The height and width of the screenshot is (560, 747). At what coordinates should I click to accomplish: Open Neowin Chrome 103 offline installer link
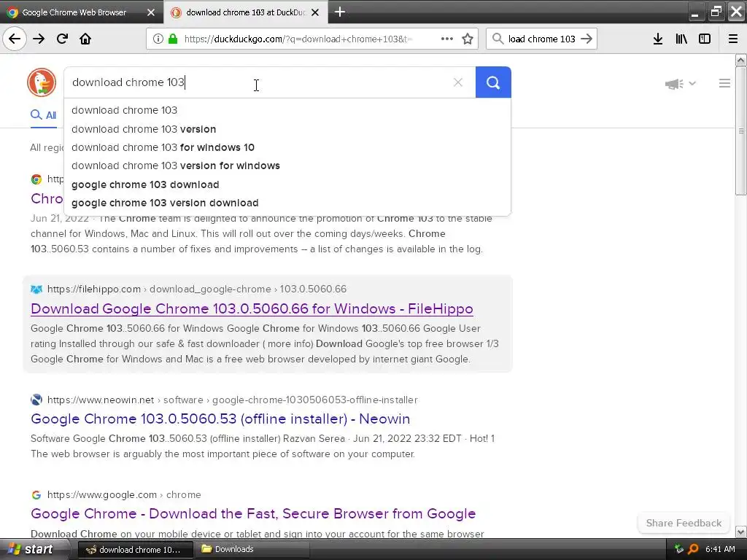[x=220, y=419]
